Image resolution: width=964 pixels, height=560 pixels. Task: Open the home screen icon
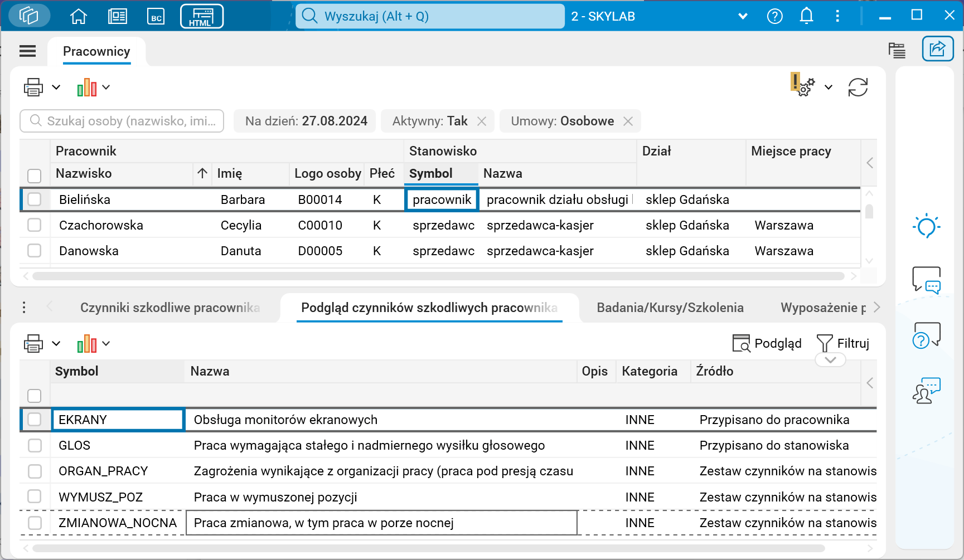click(x=78, y=16)
